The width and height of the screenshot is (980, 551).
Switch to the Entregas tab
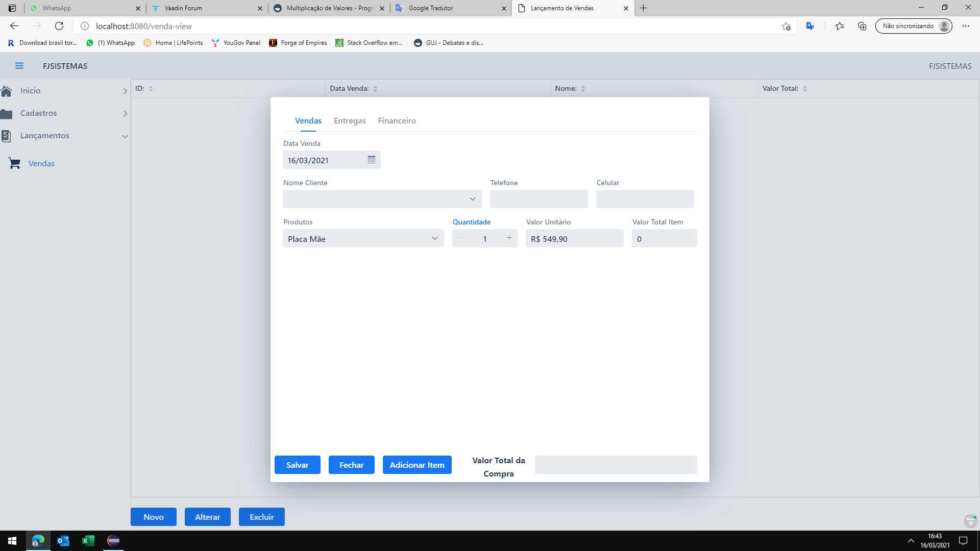pyautogui.click(x=350, y=121)
